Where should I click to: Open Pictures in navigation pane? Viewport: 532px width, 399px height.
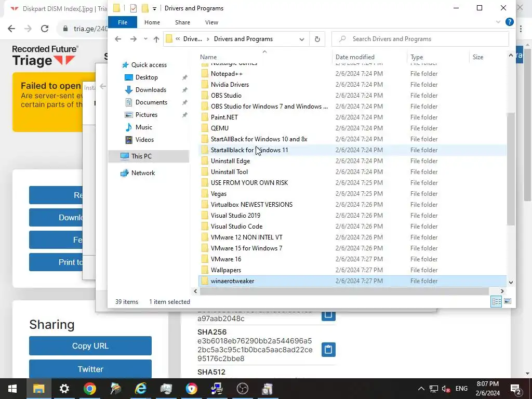pos(146,115)
